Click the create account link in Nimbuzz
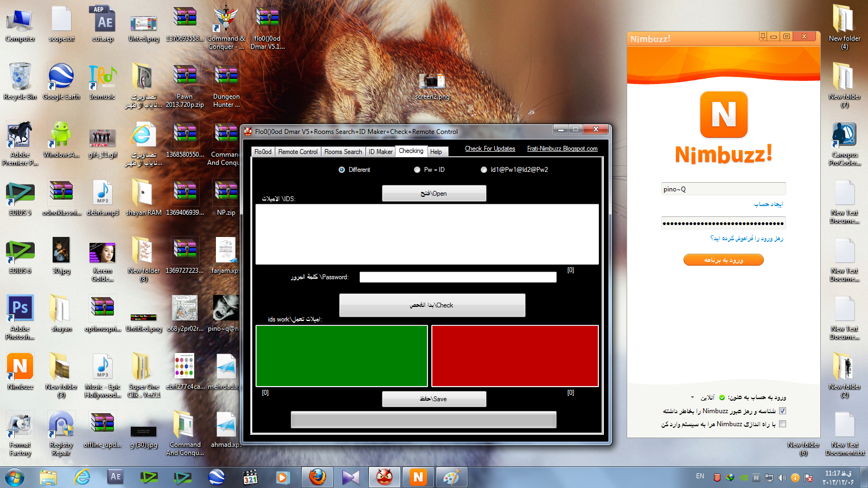Screen dimensions: 868x488 pos(768,204)
